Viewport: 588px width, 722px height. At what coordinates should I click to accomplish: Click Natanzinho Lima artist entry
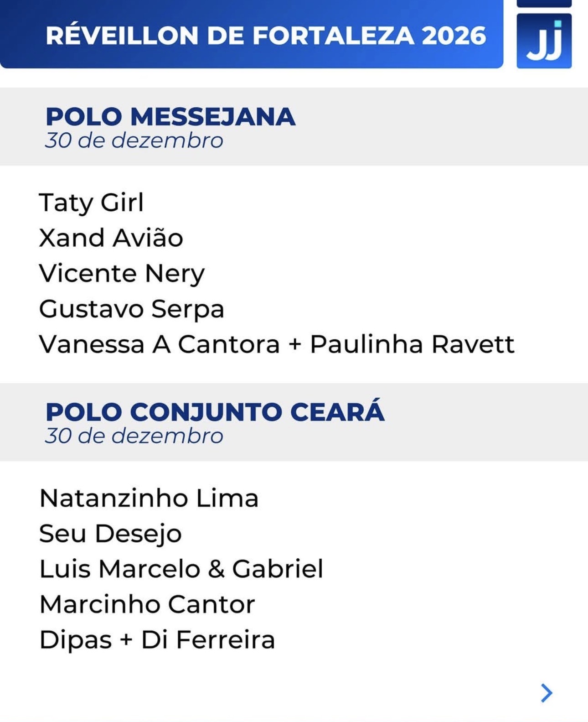(149, 498)
